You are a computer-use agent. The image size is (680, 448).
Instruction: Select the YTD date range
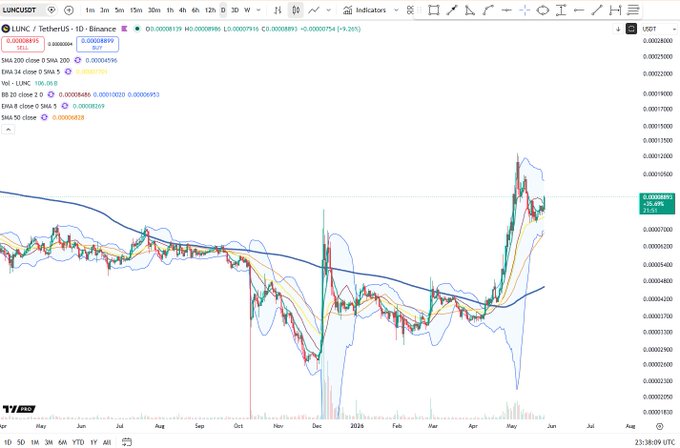[x=78, y=442]
